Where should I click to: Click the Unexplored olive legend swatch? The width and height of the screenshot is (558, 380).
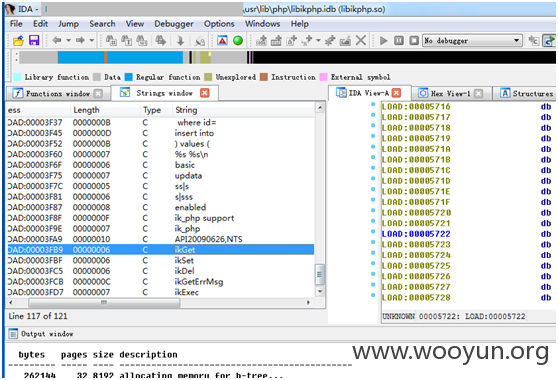point(208,77)
